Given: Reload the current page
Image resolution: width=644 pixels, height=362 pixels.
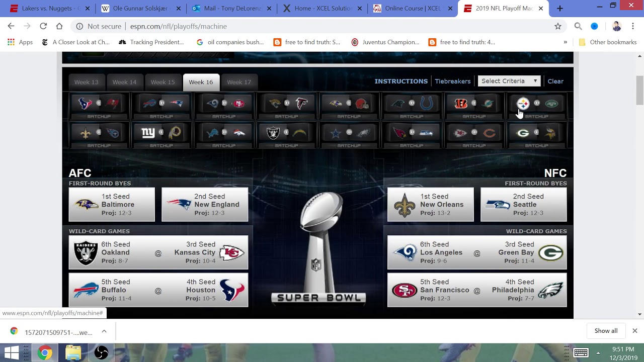Looking at the screenshot, I should pyautogui.click(x=43, y=26).
